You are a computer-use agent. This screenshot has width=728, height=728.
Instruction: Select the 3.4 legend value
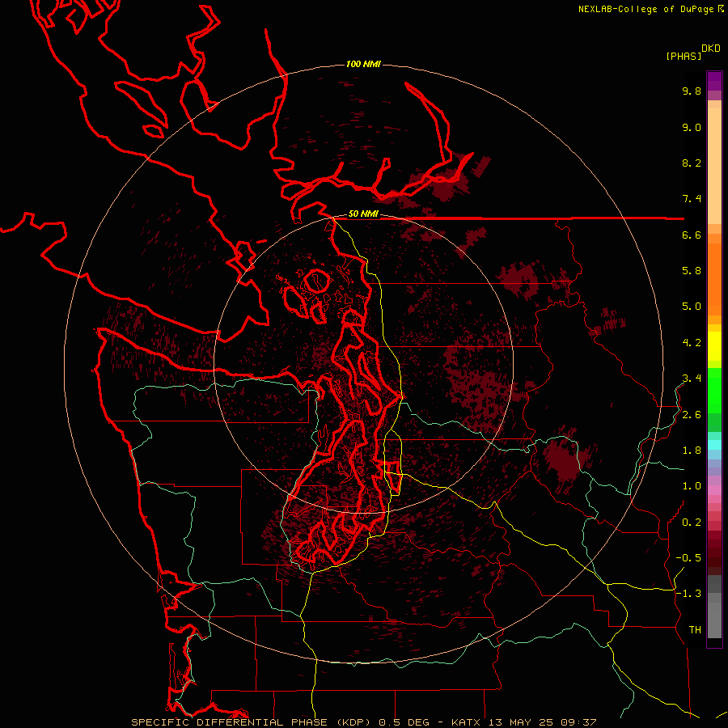[692, 379]
